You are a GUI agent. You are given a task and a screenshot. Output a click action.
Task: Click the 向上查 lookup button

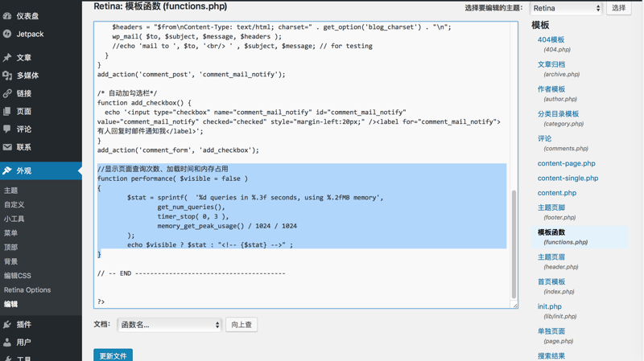[x=242, y=325]
